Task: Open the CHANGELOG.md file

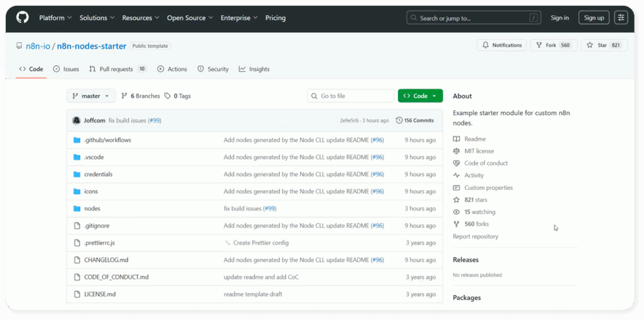Action: (x=106, y=260)
